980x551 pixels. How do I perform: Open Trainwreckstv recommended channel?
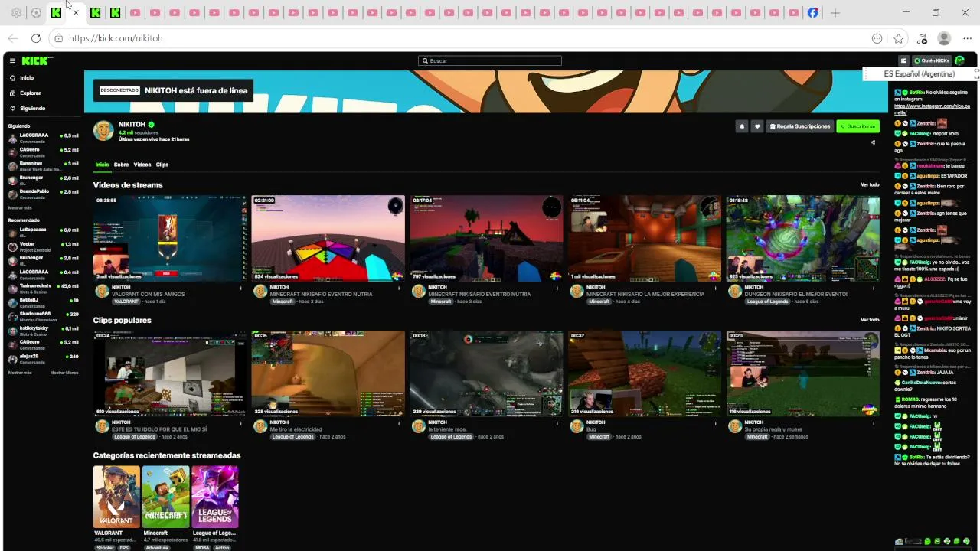43,289
